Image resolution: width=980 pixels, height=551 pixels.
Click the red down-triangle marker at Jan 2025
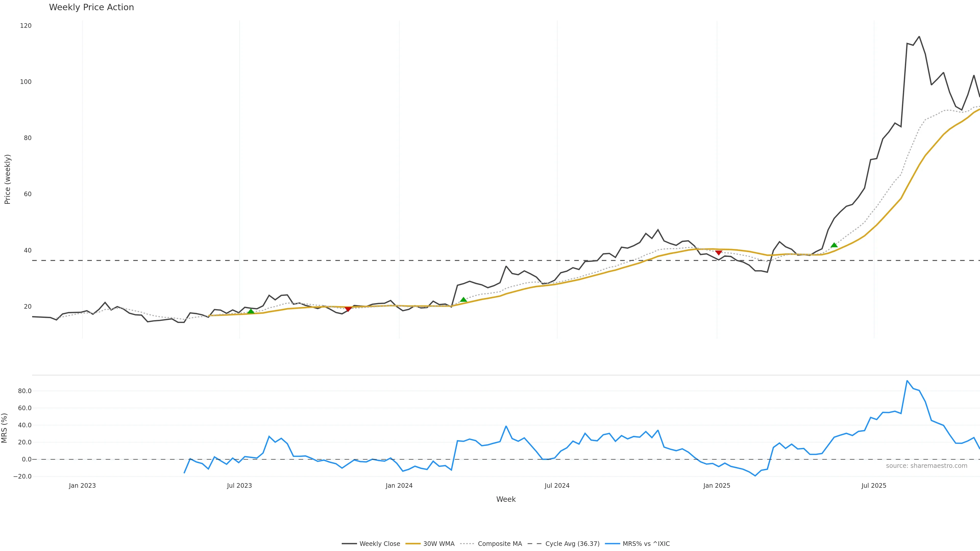719,253
